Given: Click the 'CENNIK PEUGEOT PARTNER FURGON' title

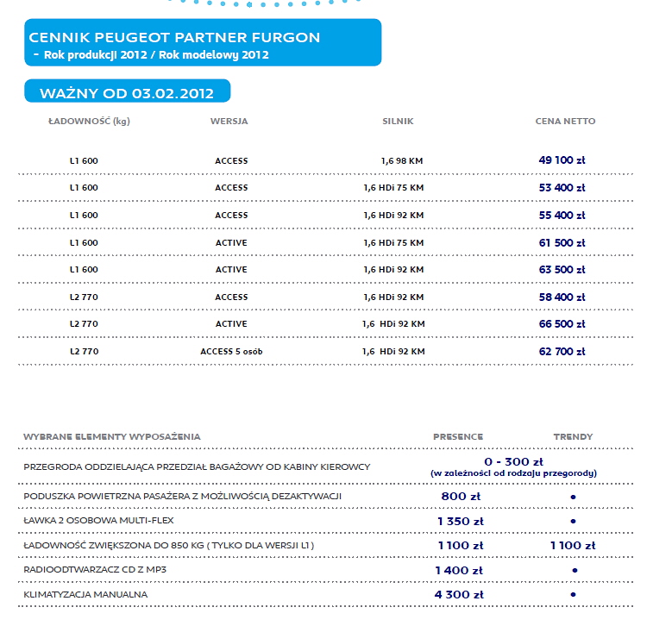Looking at the screenshot, I should point(174,37).
